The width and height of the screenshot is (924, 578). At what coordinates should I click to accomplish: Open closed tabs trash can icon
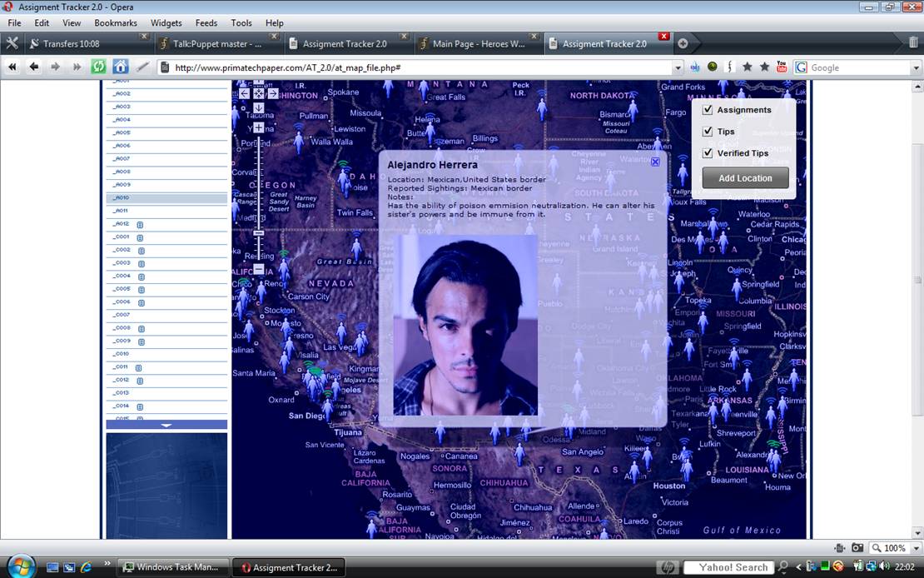pyautogui.click(x=913, y=42)
